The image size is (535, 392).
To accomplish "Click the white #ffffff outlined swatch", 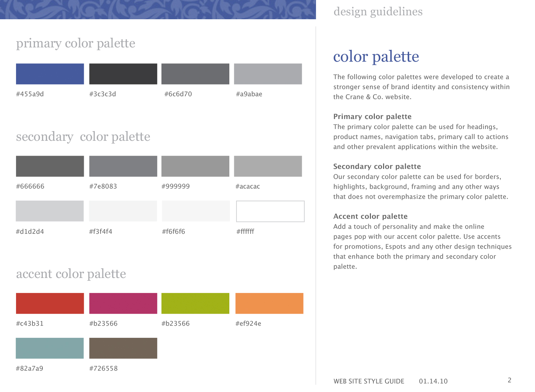I will 270,211.
